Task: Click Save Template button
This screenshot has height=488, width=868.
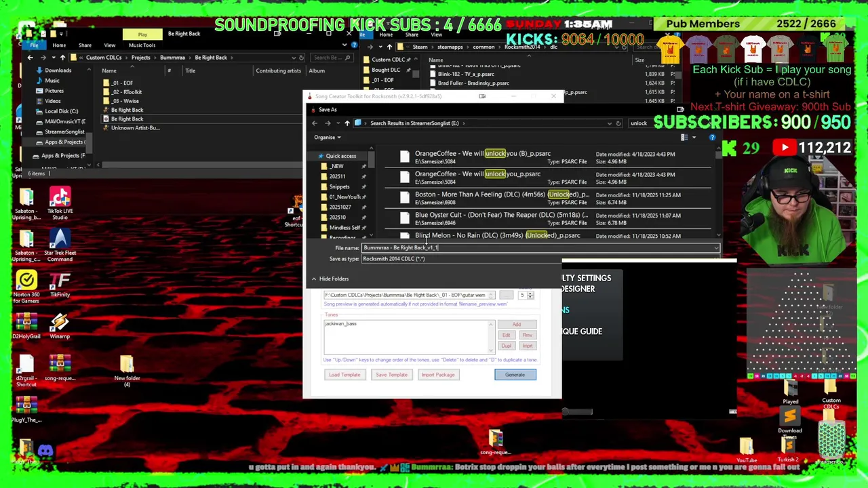Action: (x=391, y=375)
